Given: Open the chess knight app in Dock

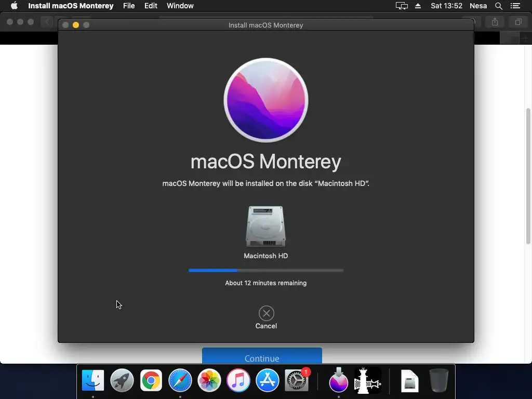Looking at the screenshot, I should click(x=368, y=380).
